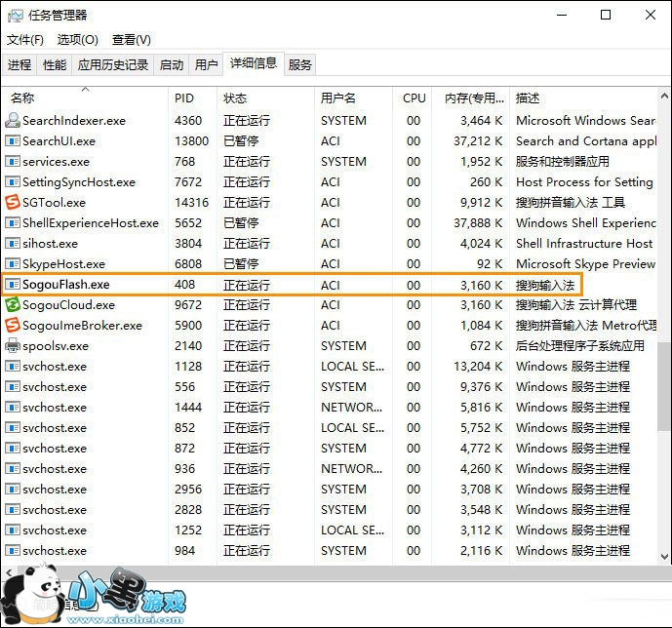Switch to the 启动 tab
672x628 pixels.
[x=172, y=64]
